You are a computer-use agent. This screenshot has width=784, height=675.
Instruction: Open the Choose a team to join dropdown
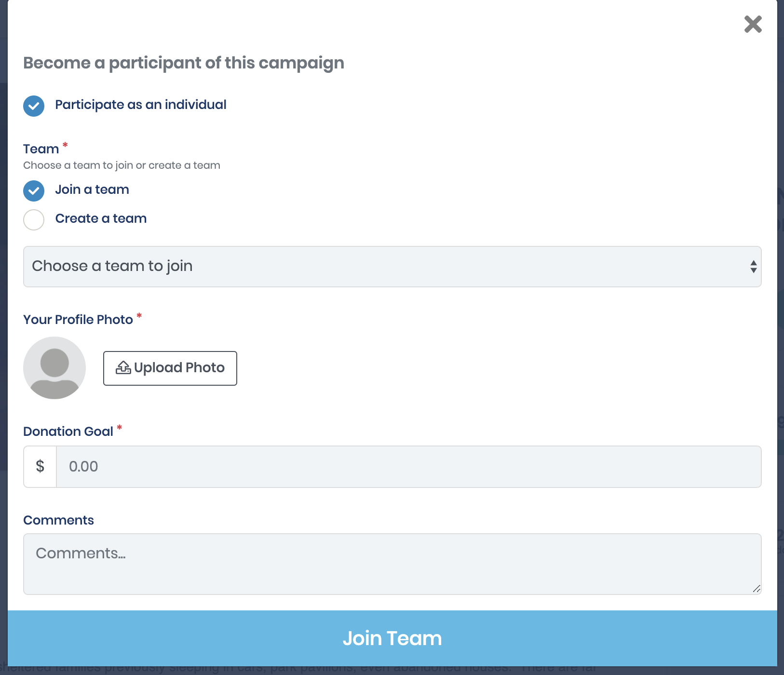pyautogui.click(x=392, y=267)
